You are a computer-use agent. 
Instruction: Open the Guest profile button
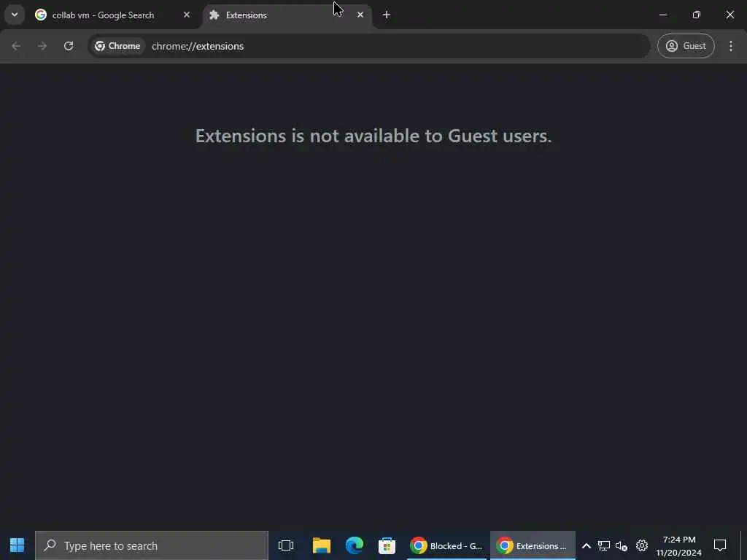686,46
